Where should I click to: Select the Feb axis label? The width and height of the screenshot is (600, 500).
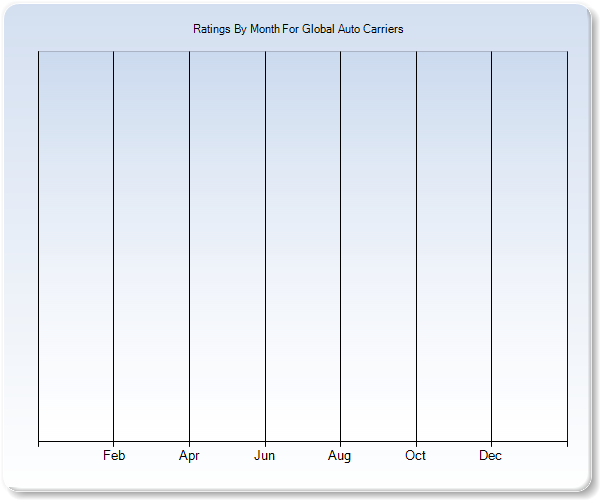[114, 455]
